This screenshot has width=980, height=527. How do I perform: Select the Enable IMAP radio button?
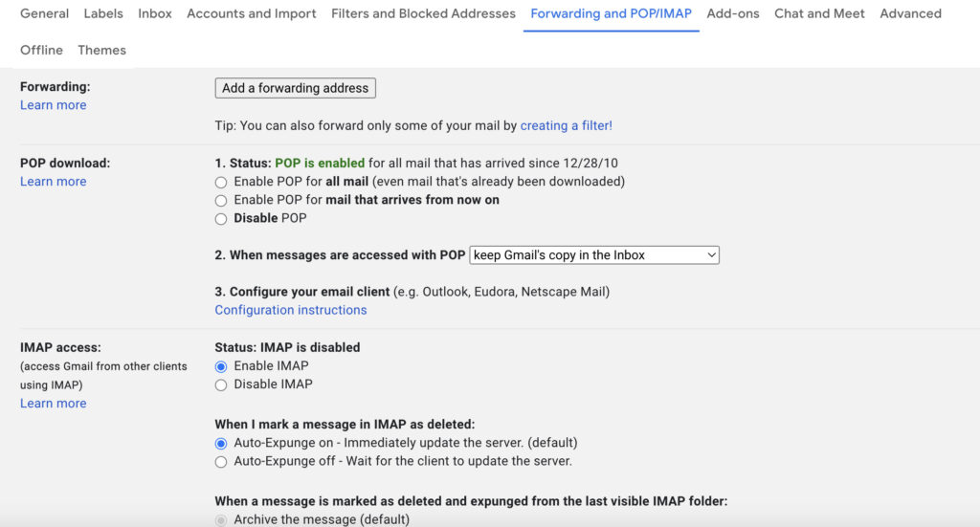(x=221, y=366)
